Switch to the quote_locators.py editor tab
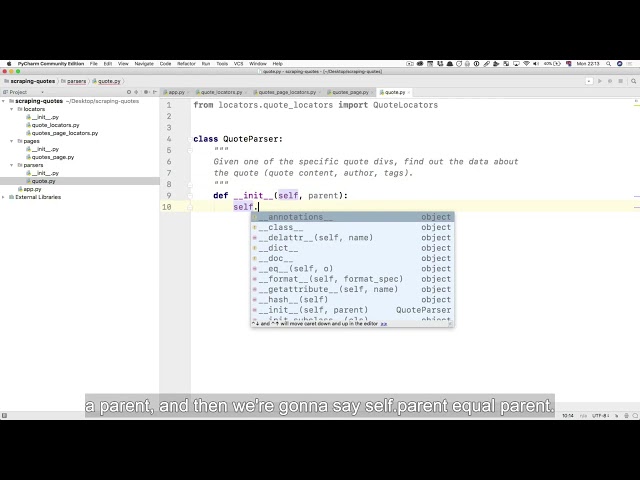640x480 pixels. pyautogui.click(x=219, y=92)
